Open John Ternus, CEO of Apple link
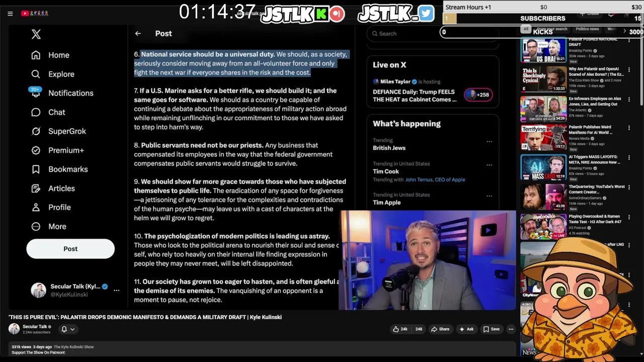 click(435, 179)
